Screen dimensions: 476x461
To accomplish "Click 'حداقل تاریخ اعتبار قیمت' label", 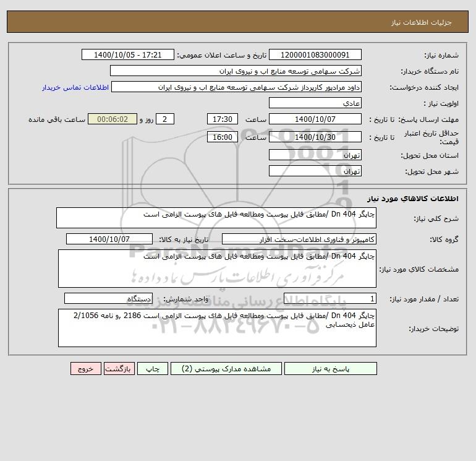I will click(x=431, y=137).
